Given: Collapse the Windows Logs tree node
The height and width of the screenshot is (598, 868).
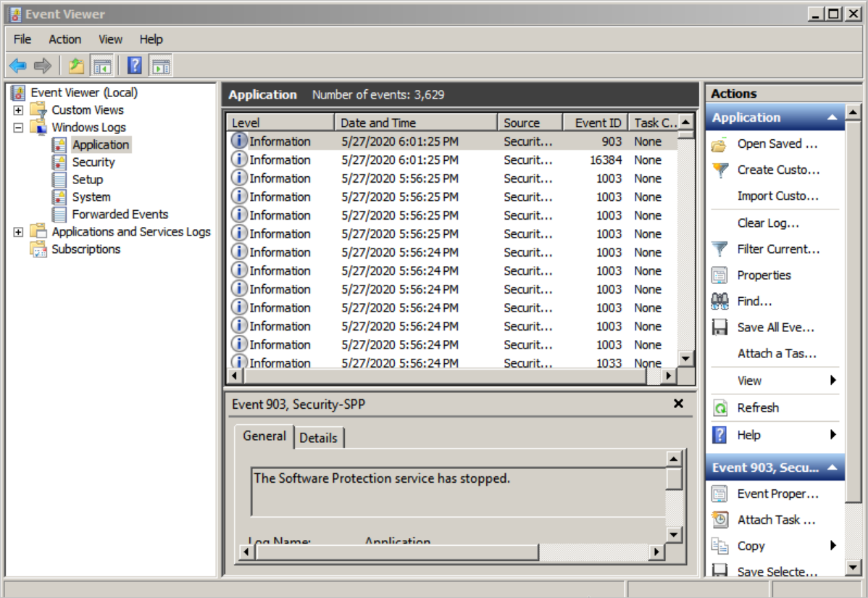Looking at the screenshot, I should coord(18,128).
